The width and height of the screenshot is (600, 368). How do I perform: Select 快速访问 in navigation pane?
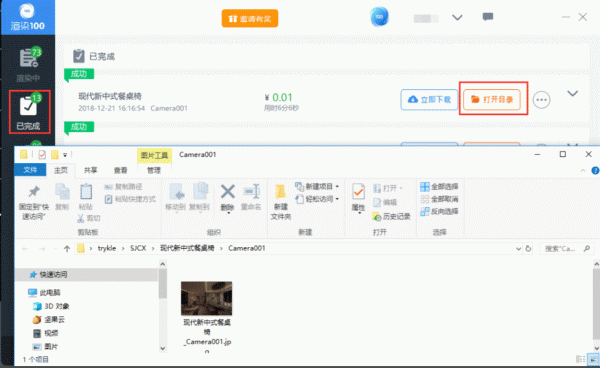tap(86, 274)
